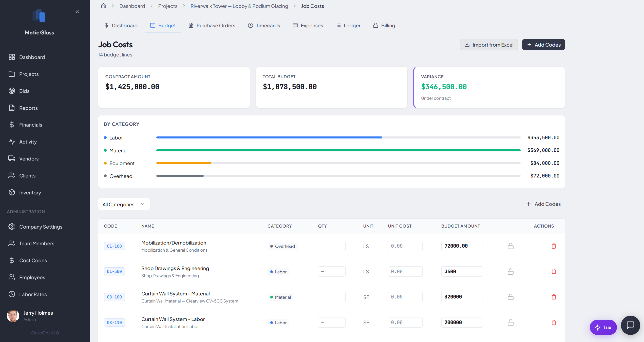644x342 pixels.
Task: Toggle the lock on Shop Drawings & Engineering row
Action: click(510, 271)
